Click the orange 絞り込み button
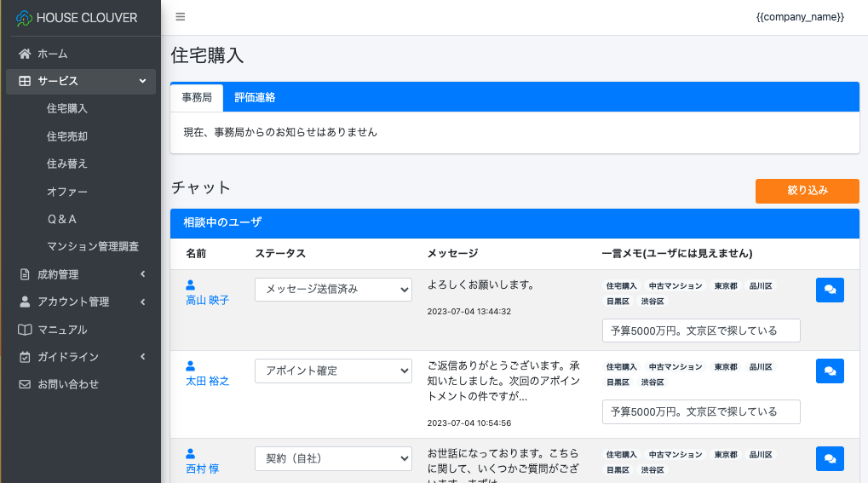 807,191
